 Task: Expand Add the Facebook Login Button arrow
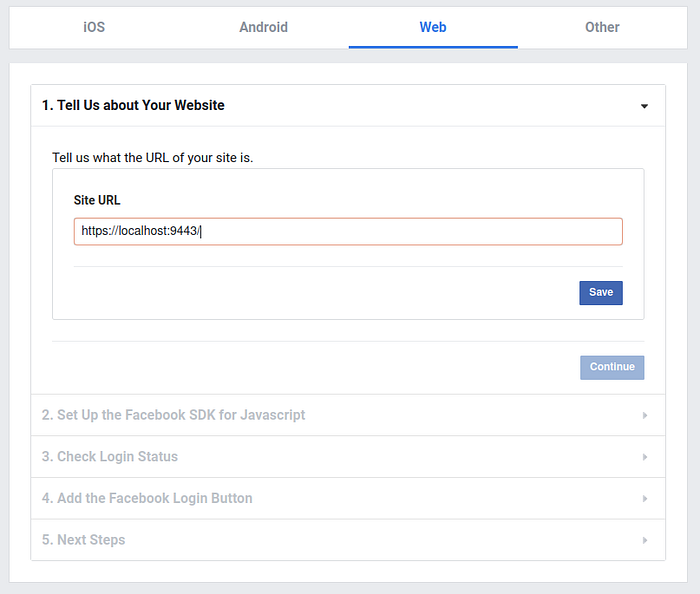pyautogui.click(x=645, y=498)
